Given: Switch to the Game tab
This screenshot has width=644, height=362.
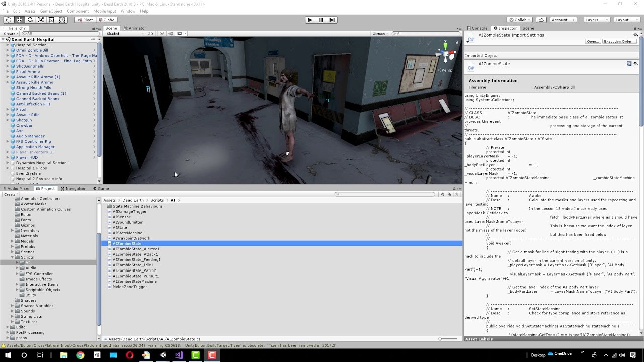Looking at the screenshot, I should pos(101,189).
